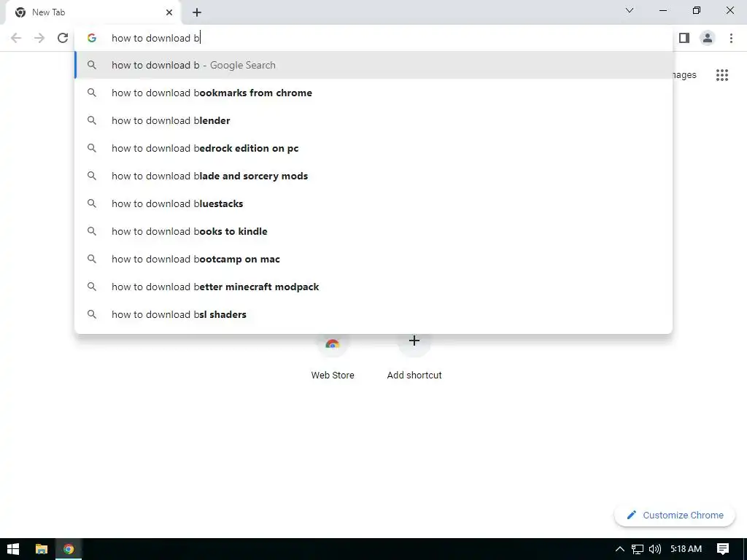Close the New Tab tab

pos(169,12)
